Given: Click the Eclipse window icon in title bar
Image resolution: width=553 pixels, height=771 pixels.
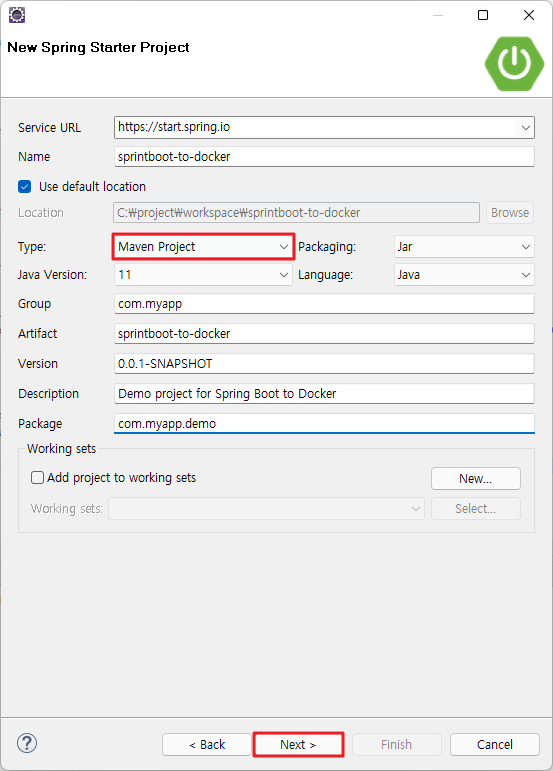Looking at the screenshot, I should pyautogui.click(x=17, y=15).
